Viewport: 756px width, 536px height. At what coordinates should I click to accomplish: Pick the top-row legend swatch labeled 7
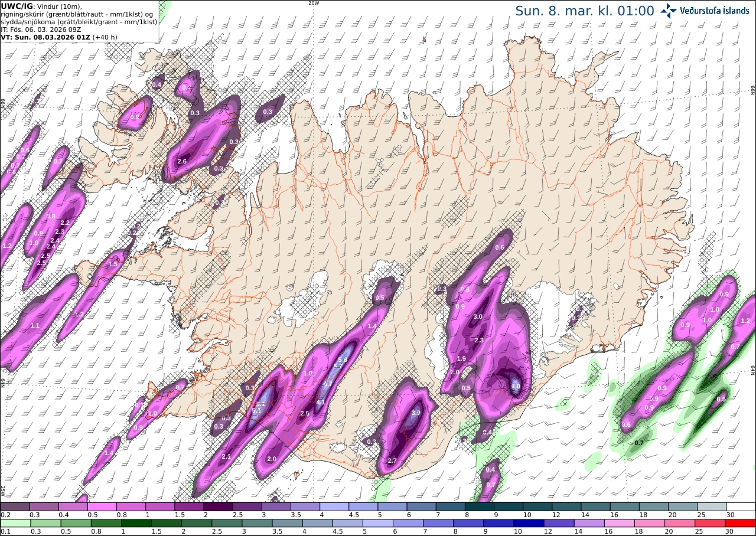(x=451, y=506)
